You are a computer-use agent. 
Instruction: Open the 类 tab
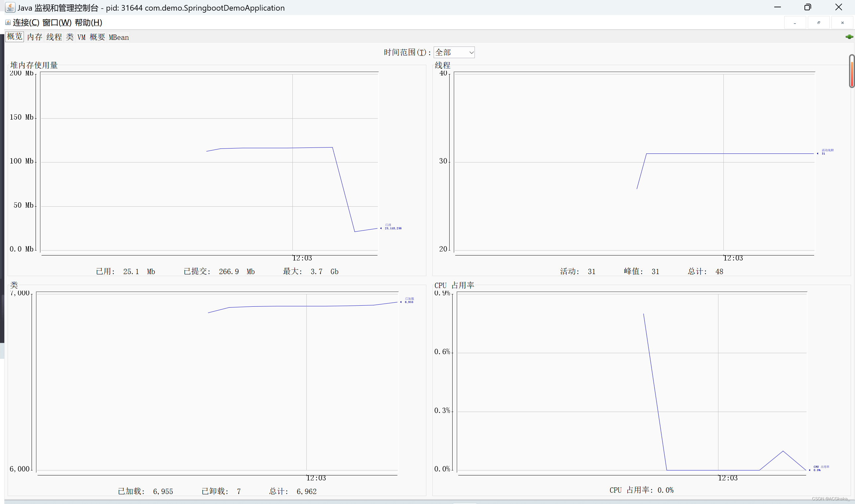[70, 37]
